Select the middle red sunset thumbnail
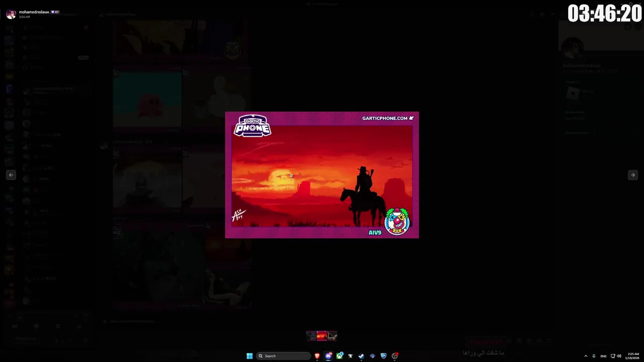This screenshot has width=644, height=362. tap(321, 336)
